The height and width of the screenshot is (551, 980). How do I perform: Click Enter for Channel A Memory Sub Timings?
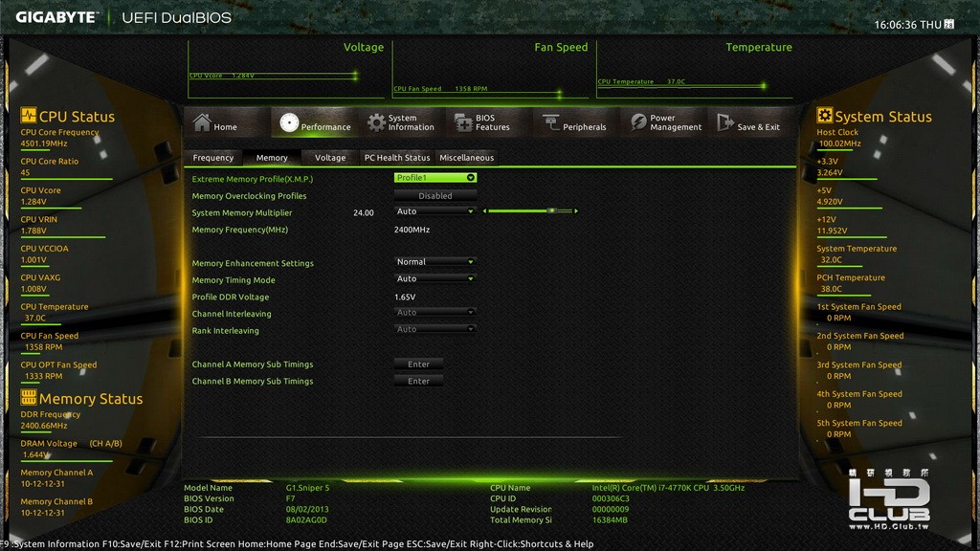pos(419,364)
